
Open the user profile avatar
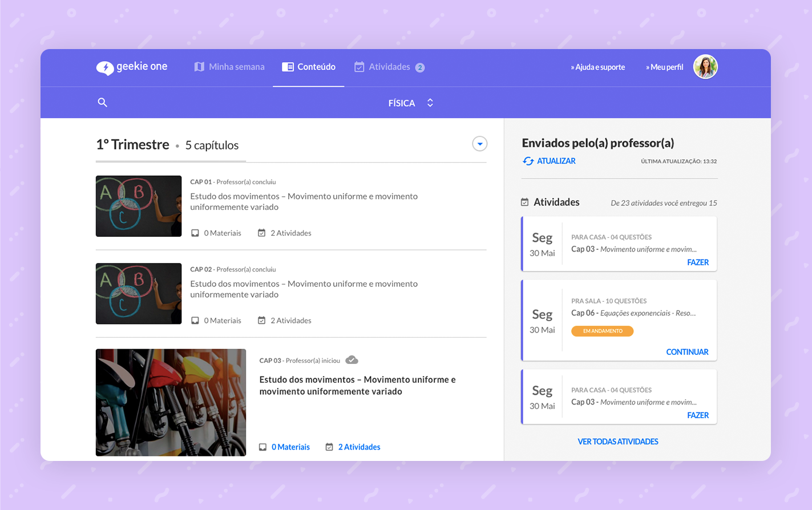pyautogui.click(x=705, y=67)
